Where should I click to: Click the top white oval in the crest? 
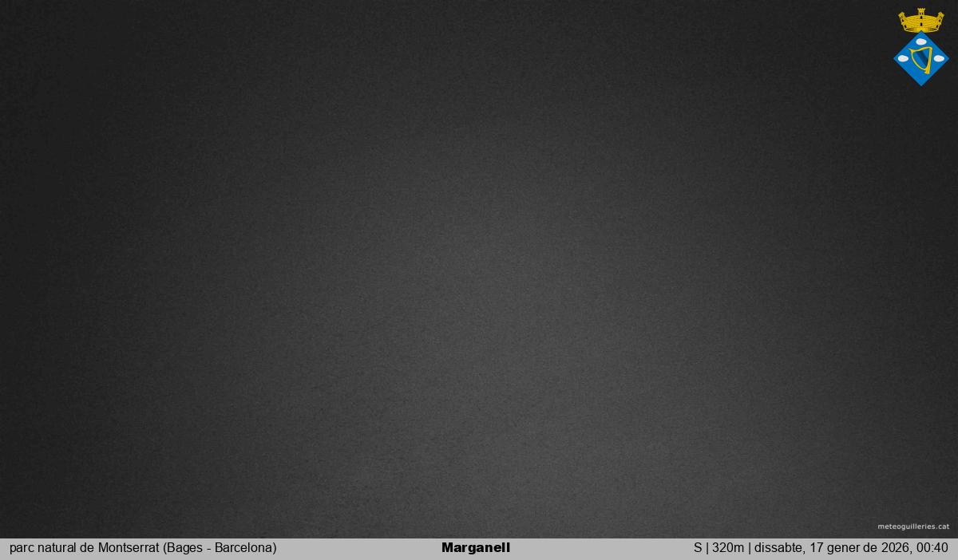[921, 41]
